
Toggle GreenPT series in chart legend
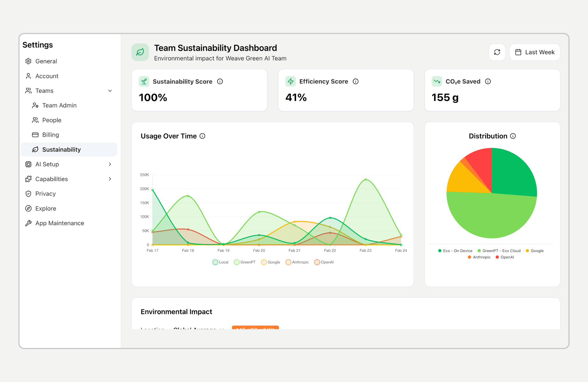[x=237, y=262]
